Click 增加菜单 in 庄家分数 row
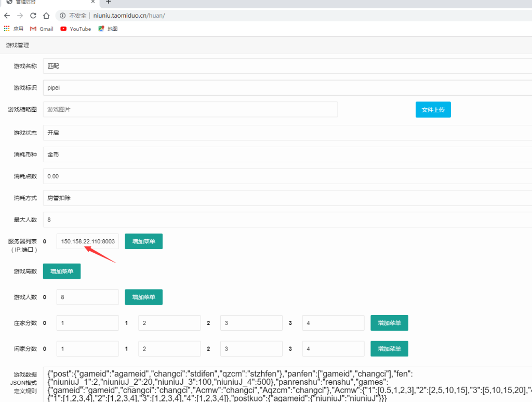 click(x=389, y=323)
